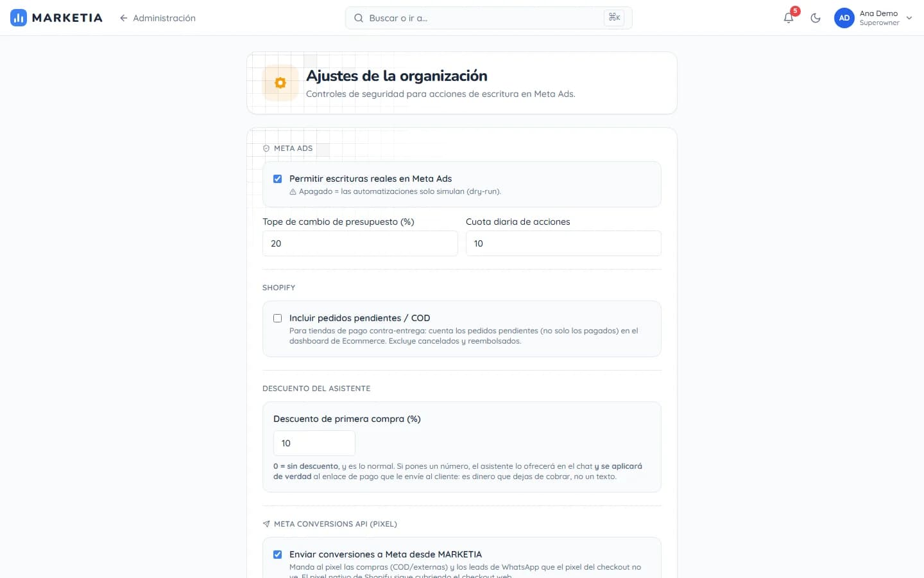Click the orange gear settings icon
This screenshot has height=578, width=924.
(x=280, y=83)
